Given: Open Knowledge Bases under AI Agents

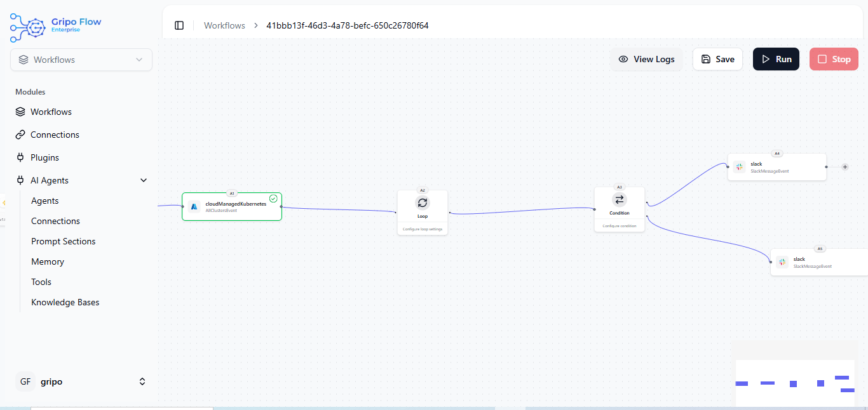Looking at the screenshot, I should (x=65, y=302).
